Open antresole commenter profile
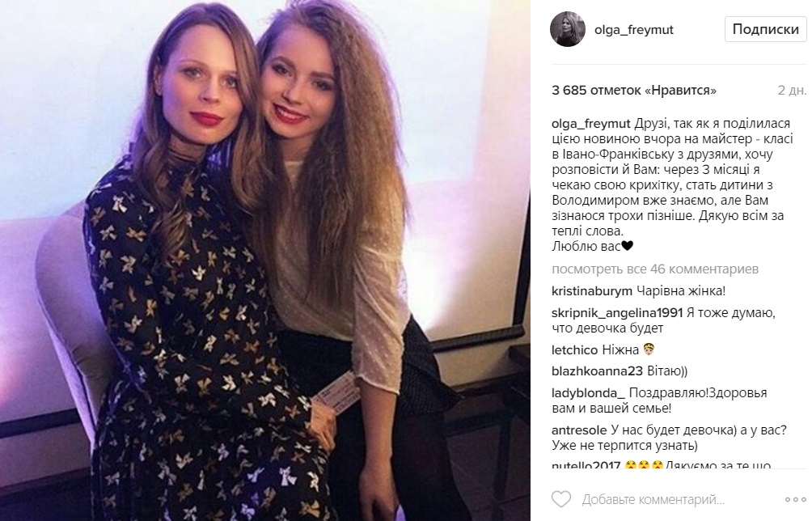This screenshot has width=812, height=521. point(579,430)
